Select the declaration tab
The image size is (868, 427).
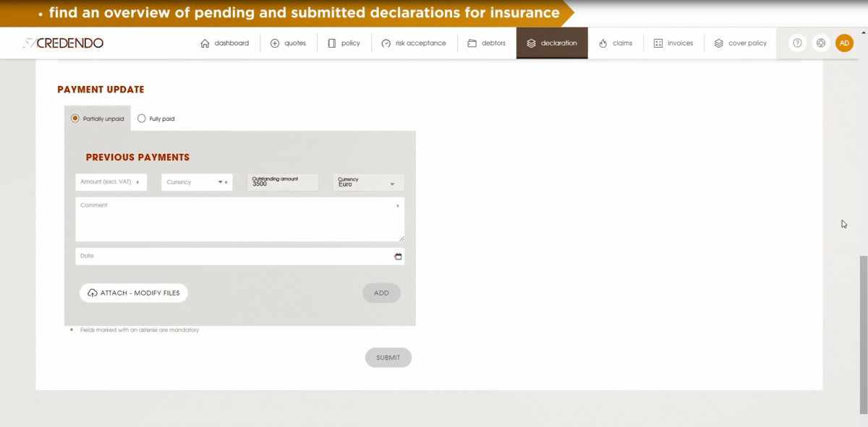tap(552, 43)
